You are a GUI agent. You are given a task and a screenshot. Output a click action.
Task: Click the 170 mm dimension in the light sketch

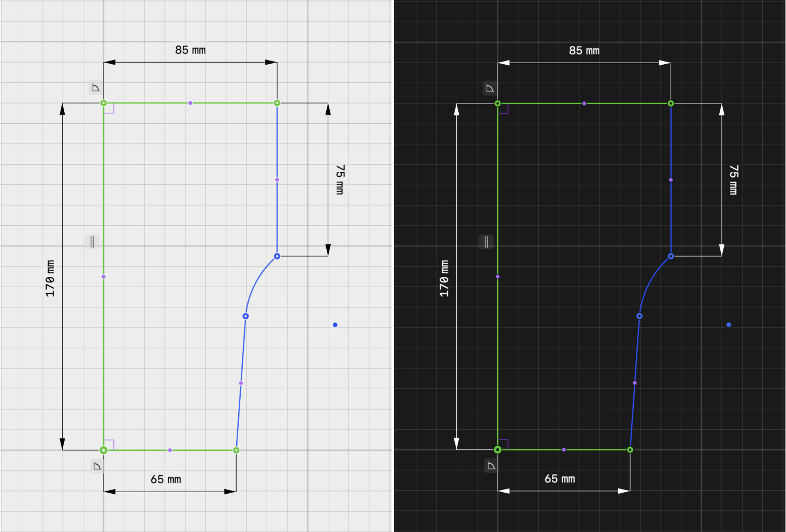50,278
